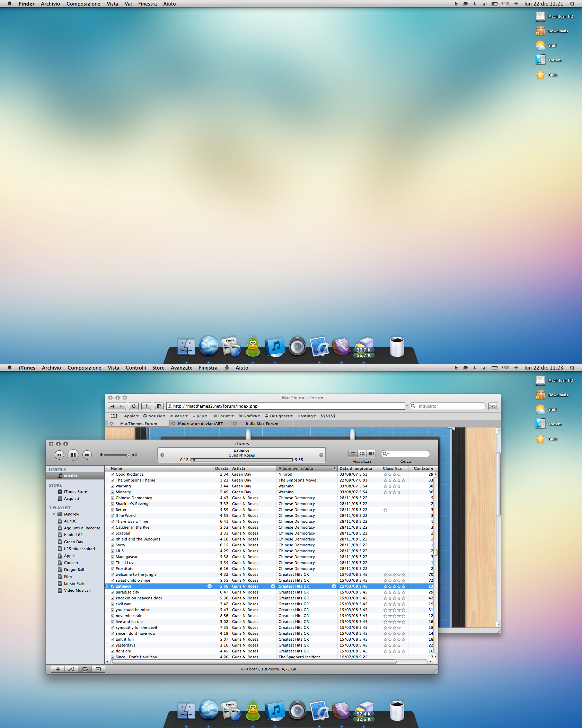Toggle the checkbox for paradise city

pyautogui.click(x=113, y=592)
